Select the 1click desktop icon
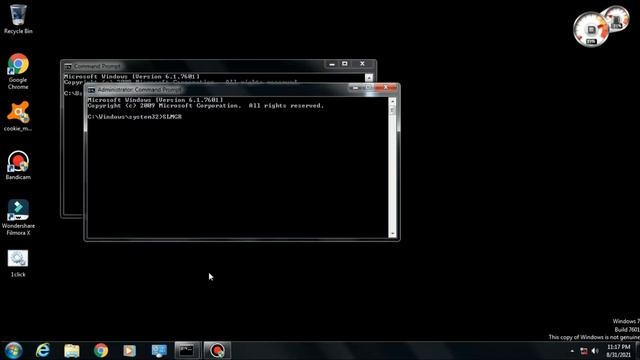 18,263
